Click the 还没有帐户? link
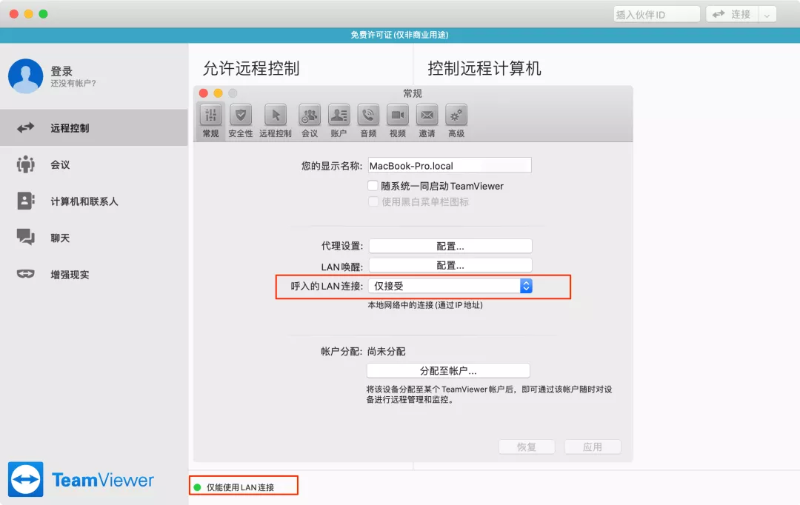800x505 pixels. click(73, 83)
